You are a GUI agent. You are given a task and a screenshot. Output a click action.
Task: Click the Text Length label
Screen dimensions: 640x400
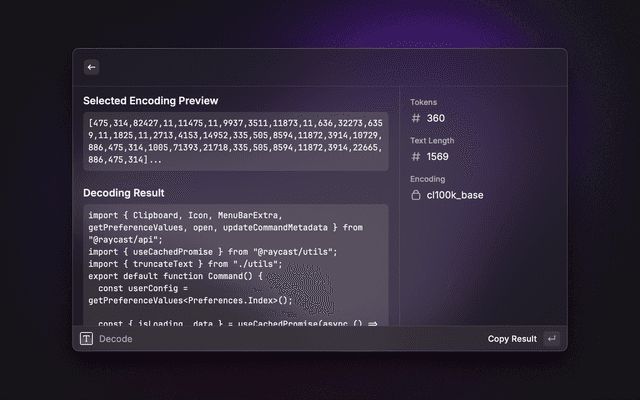pos(432,141)
